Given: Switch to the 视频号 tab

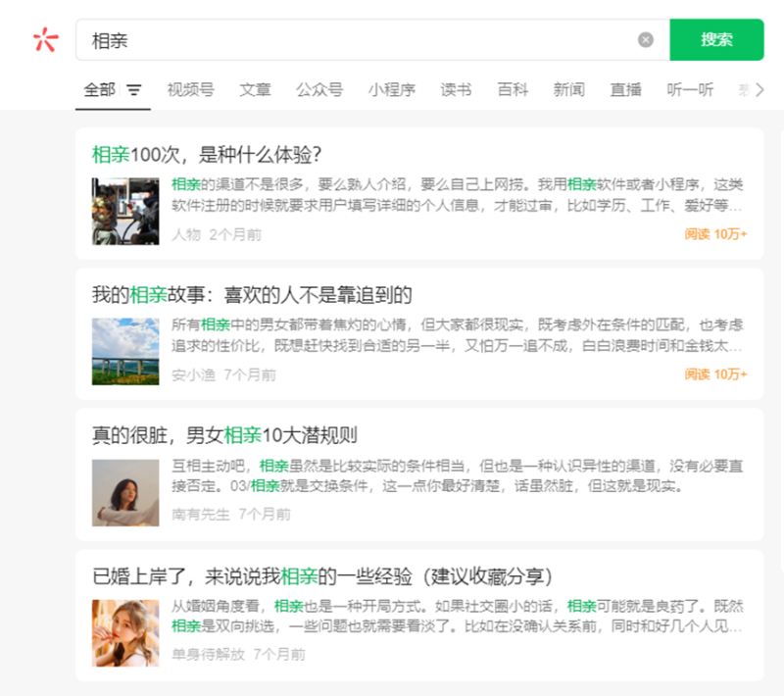Looking at the screenshot, I should [x=190, y=90].
